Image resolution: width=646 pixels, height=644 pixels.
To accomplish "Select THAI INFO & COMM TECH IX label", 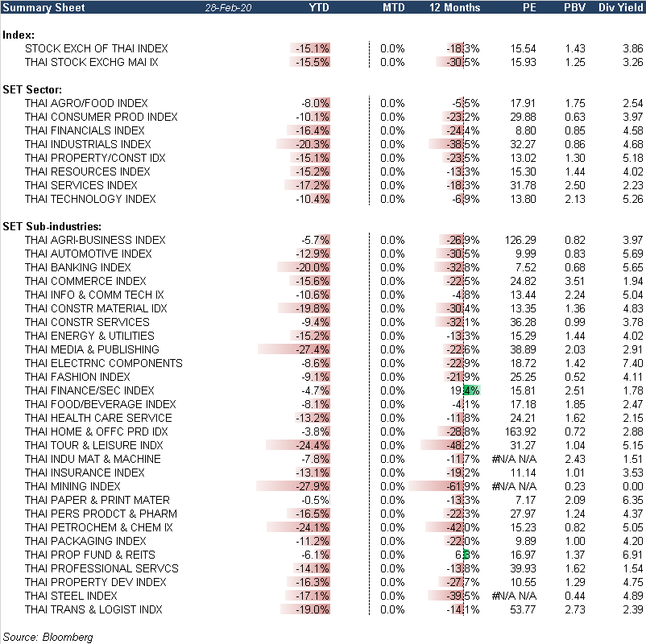I will tap(94, 295).
